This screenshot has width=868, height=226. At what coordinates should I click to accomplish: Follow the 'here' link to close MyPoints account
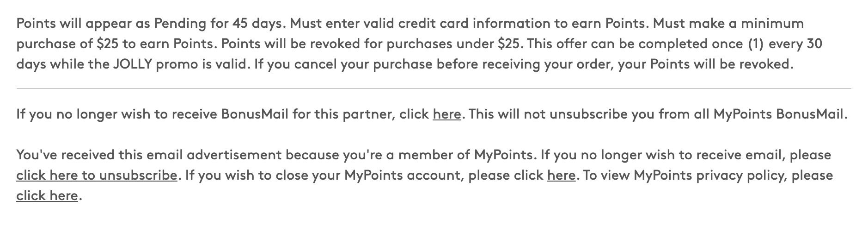pyautogui.click(x=561, y=176)
